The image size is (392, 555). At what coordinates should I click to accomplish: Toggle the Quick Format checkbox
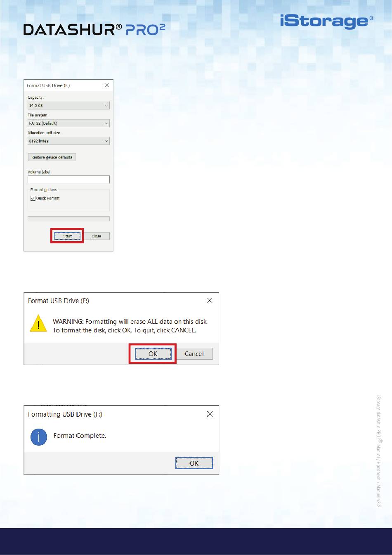click(x=33, y=198)
